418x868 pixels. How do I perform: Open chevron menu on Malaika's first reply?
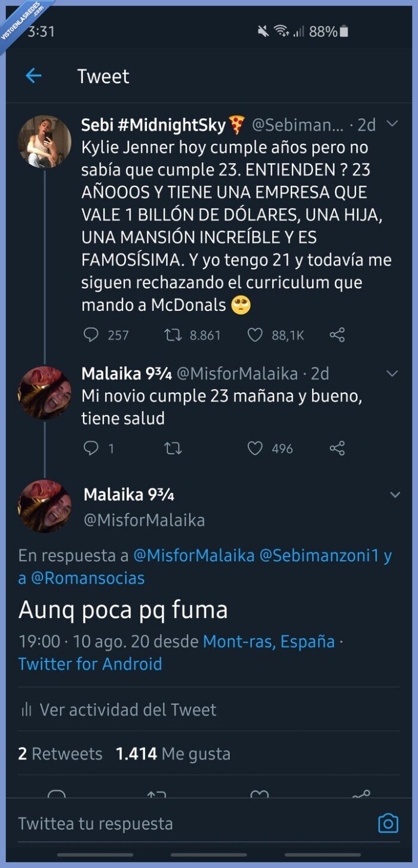point(392,374)
